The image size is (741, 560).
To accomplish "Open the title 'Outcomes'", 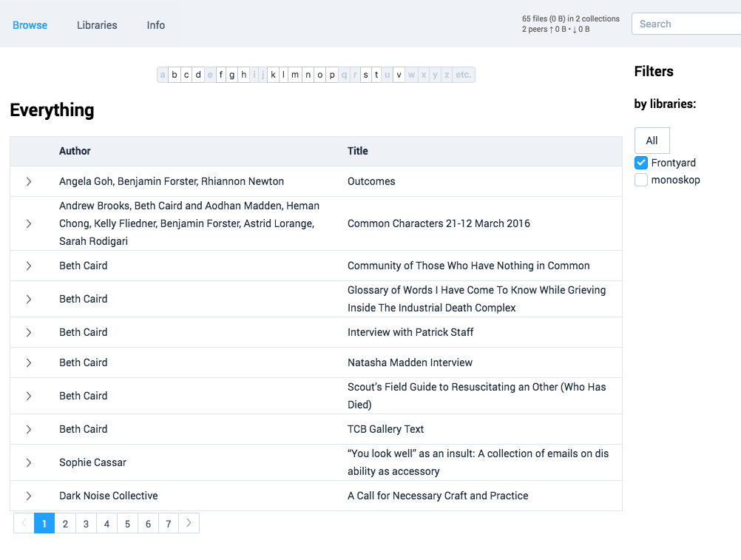I will point(371,181).
